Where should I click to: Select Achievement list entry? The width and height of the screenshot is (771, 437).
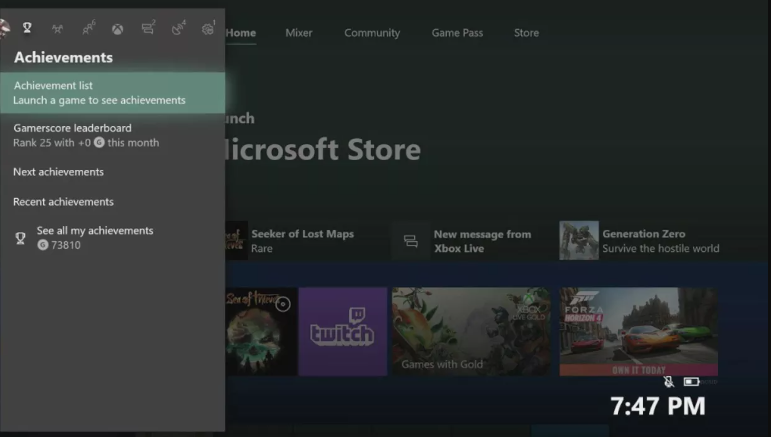click(x=113, y=92)
